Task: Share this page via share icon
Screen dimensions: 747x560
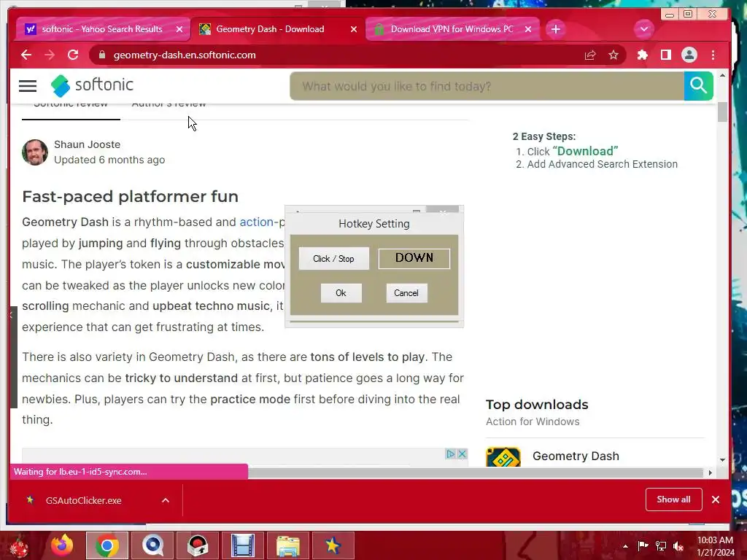Action: click(x=590, y=55)
